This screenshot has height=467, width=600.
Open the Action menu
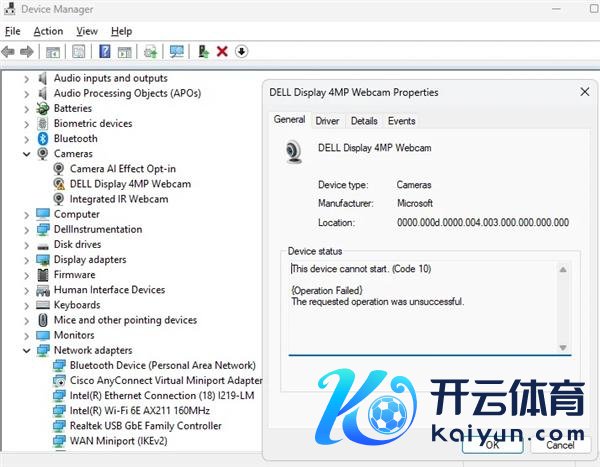(48, 31)
